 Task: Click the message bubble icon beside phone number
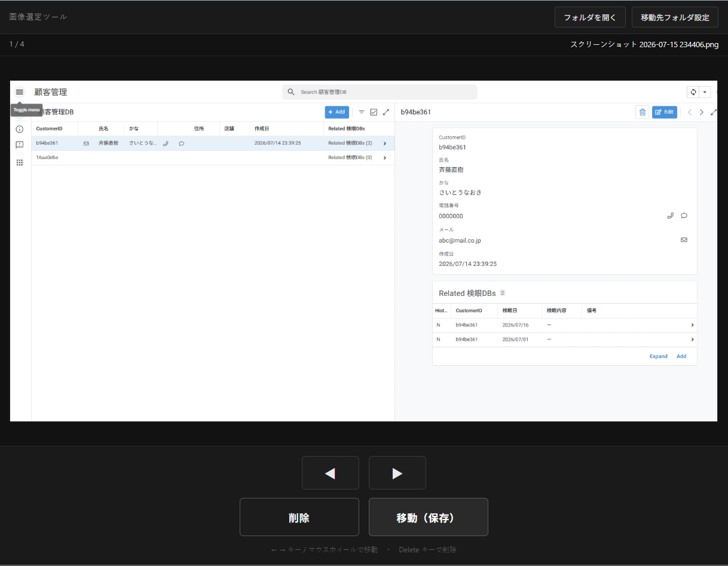(x=684, y=216)
